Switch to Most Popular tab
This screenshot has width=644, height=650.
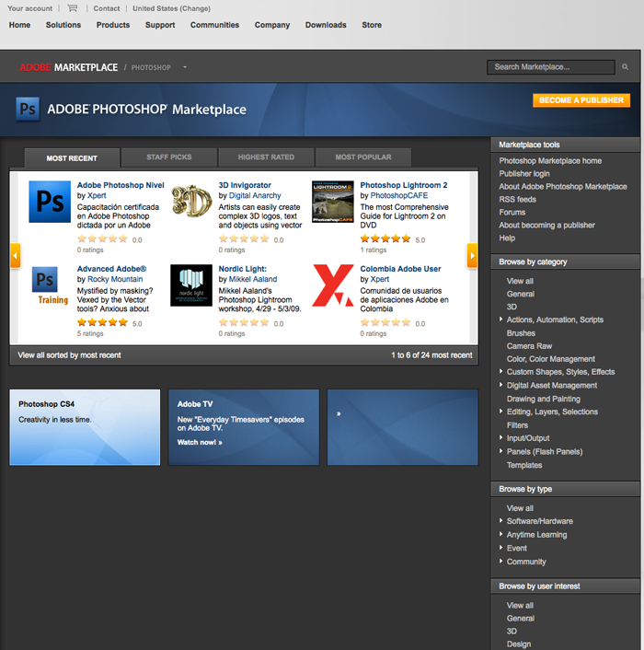point(363,157)
